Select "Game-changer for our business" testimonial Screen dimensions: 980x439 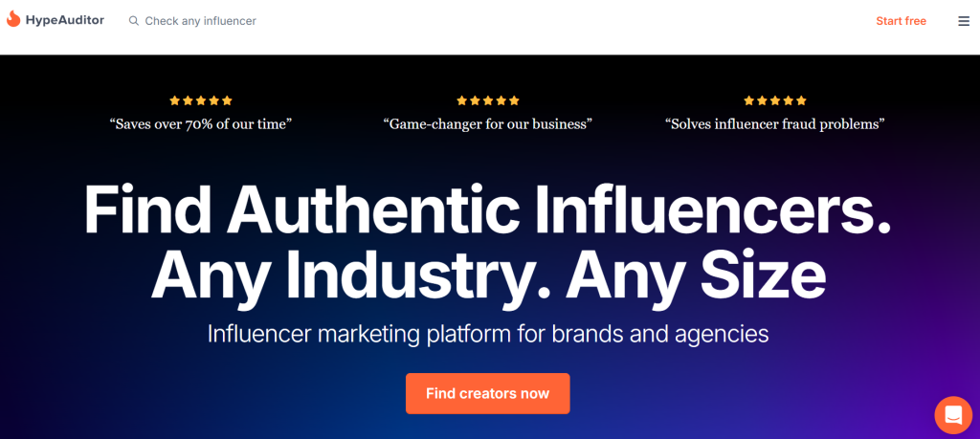[x=488, y=124]
